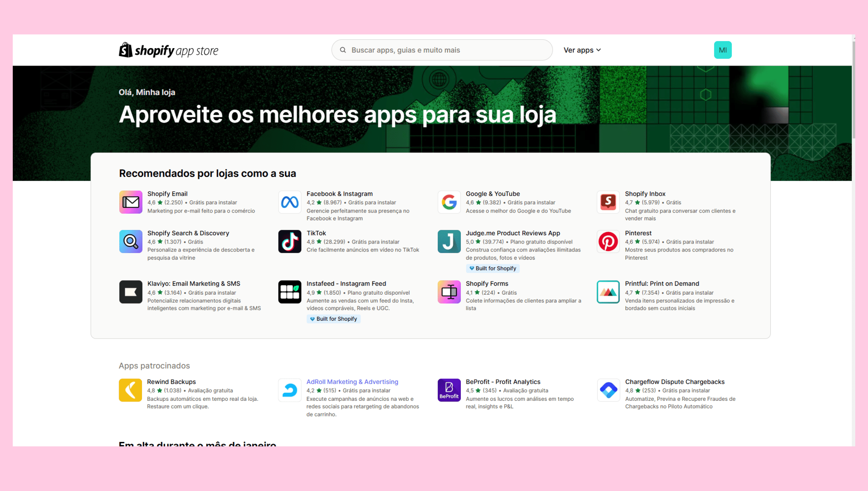Open the Google & YouTube icon
The width and height of the screenshot is (868, 491).
(x=449, y=202)
